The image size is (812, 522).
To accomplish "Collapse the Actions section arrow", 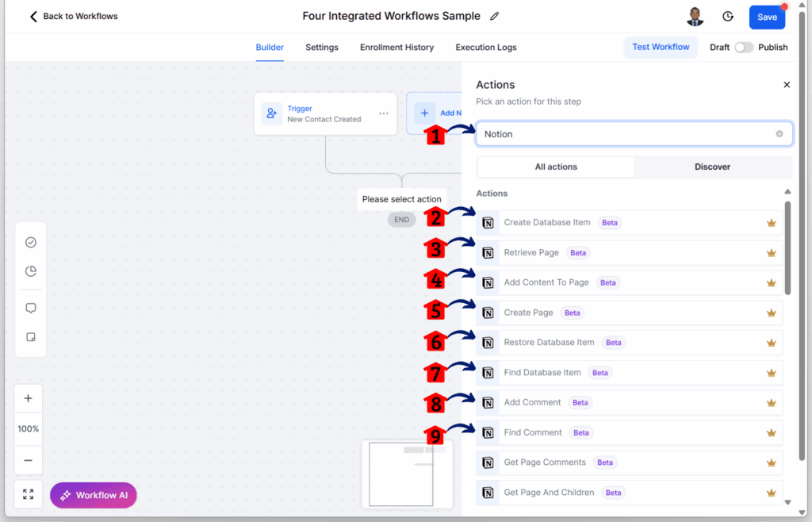I will coord(787,192).
